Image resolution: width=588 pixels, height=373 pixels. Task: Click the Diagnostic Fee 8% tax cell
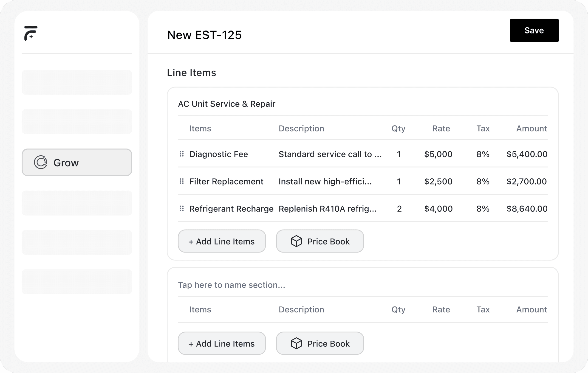483,154
